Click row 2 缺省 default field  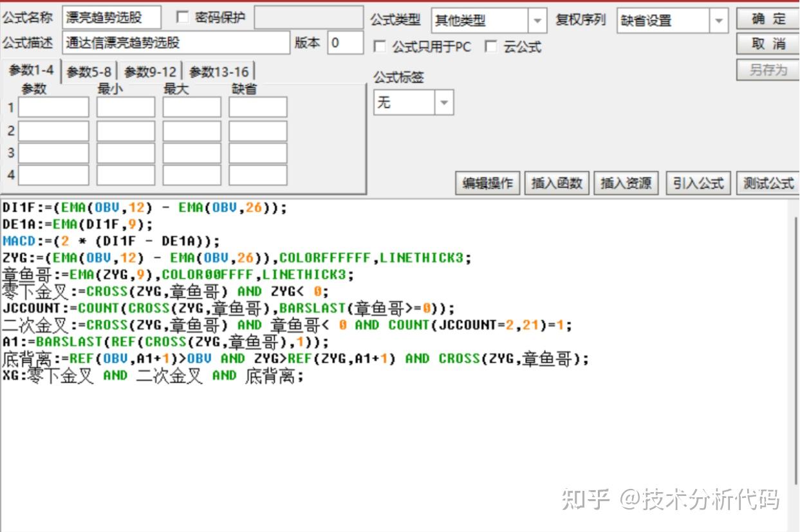click(x=258, y=131)
